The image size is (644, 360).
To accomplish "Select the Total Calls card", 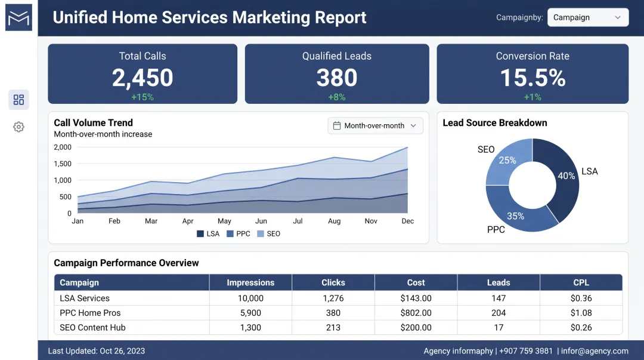I will point(143,73).
